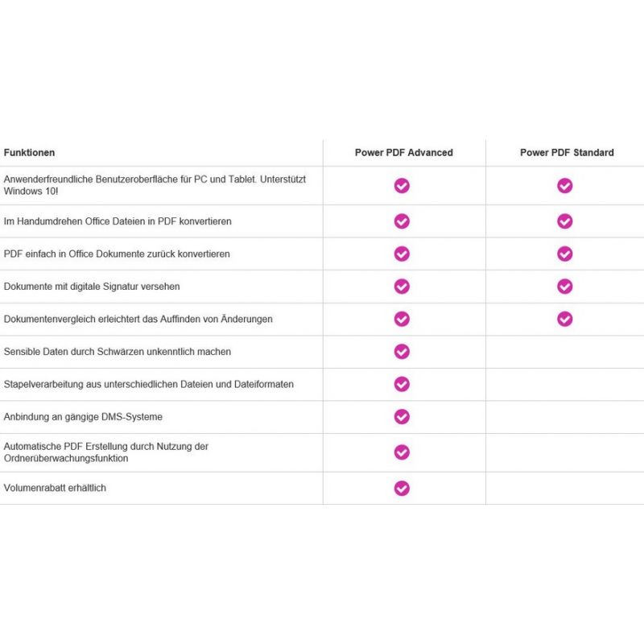
Task: Click 'Dokumente mit digitale Signatur versehen' text
Action: click(92, 287)
